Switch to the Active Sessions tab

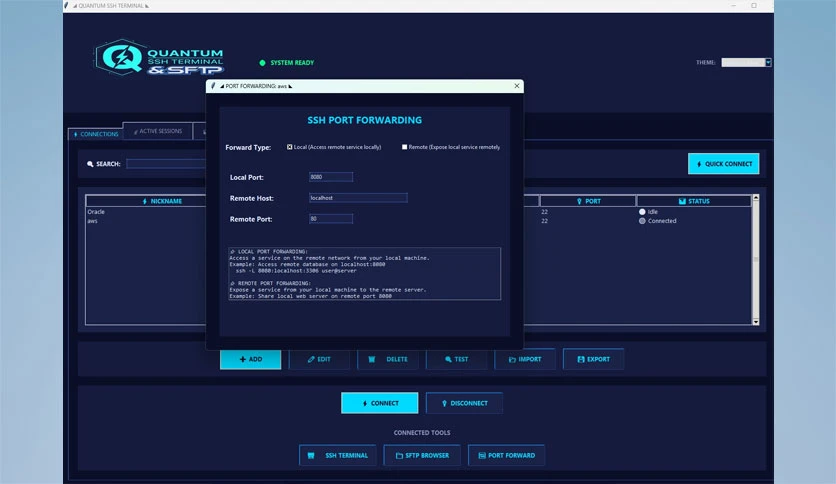pyautogui.click(x=158, y=131)
